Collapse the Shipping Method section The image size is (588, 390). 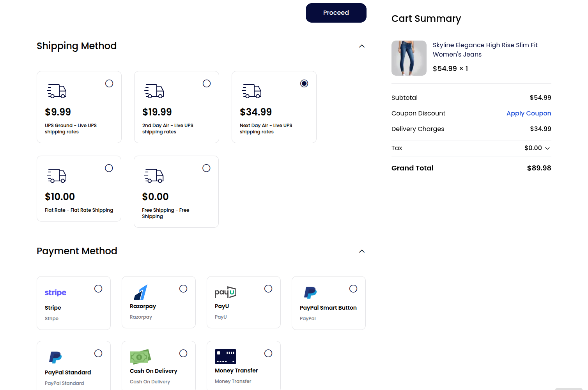362,46
